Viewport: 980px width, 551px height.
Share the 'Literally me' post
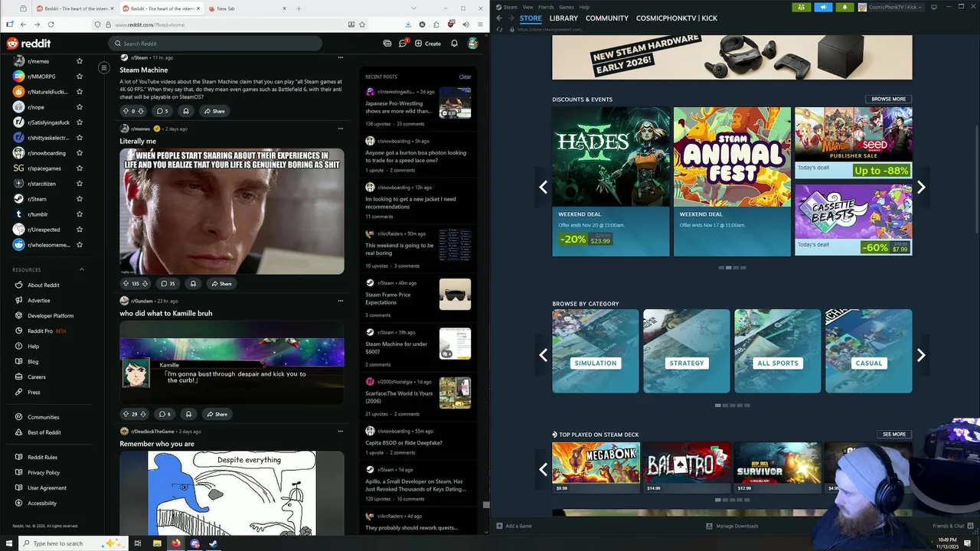click(221, 283)
